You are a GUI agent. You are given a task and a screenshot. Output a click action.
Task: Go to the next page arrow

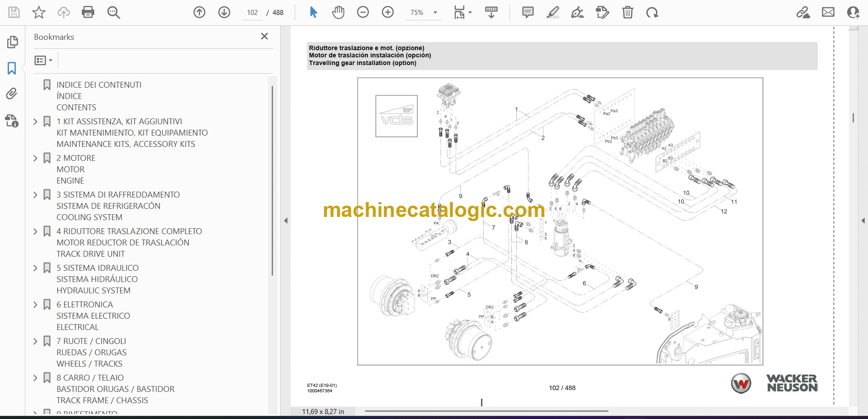point(224,12)
